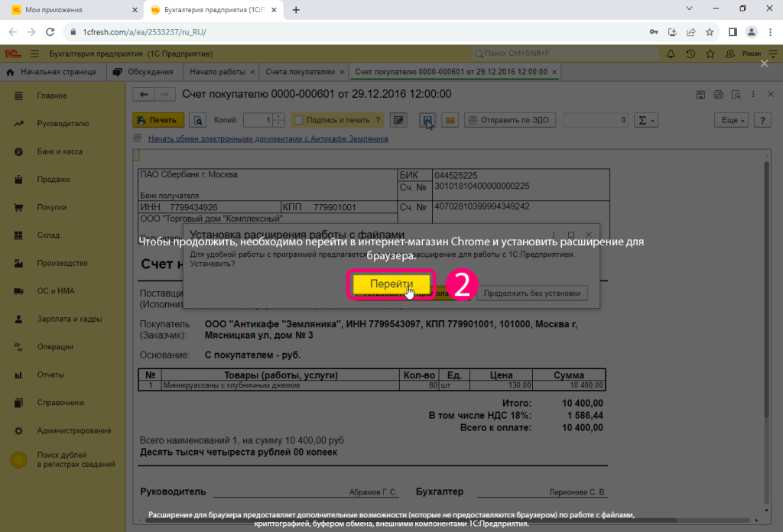The image size is (783, 532).
Task: Increase the Копий count with the up arrow
Action: click(x=279, y=117)
